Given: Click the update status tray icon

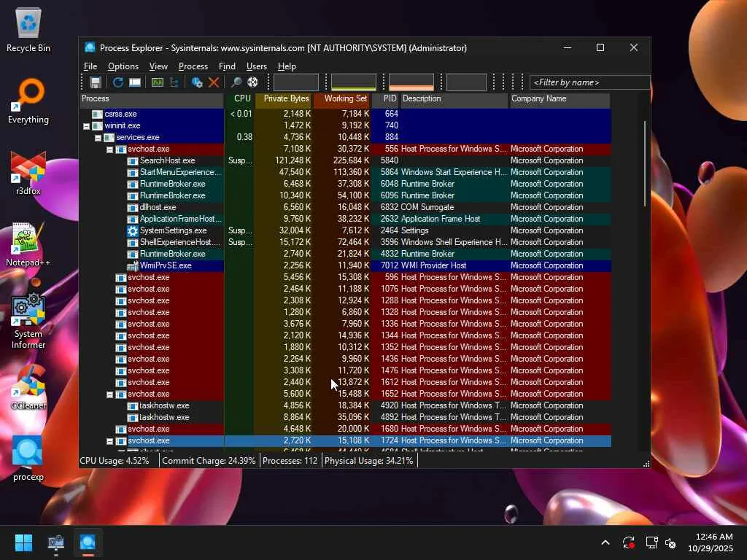Looking at the screenshot, I should coord(628,542).
